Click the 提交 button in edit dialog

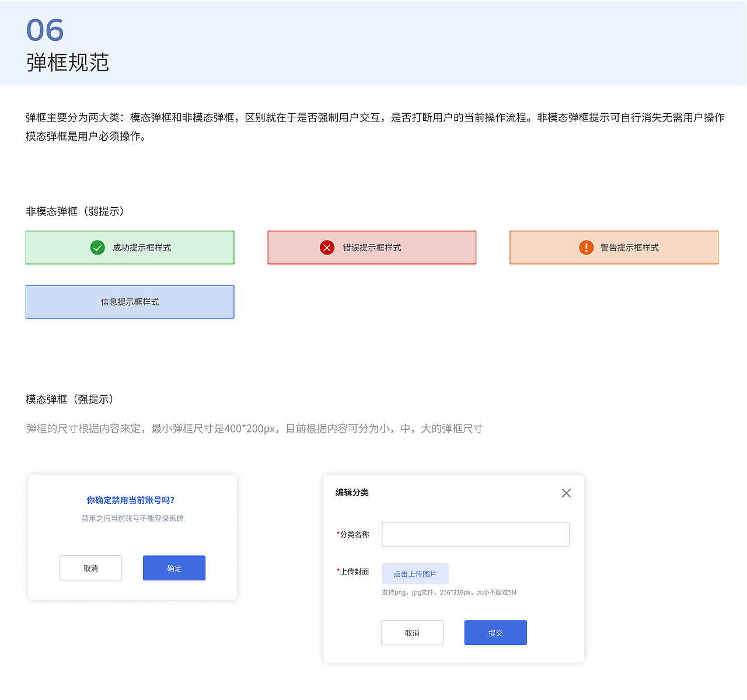point(495,632)
